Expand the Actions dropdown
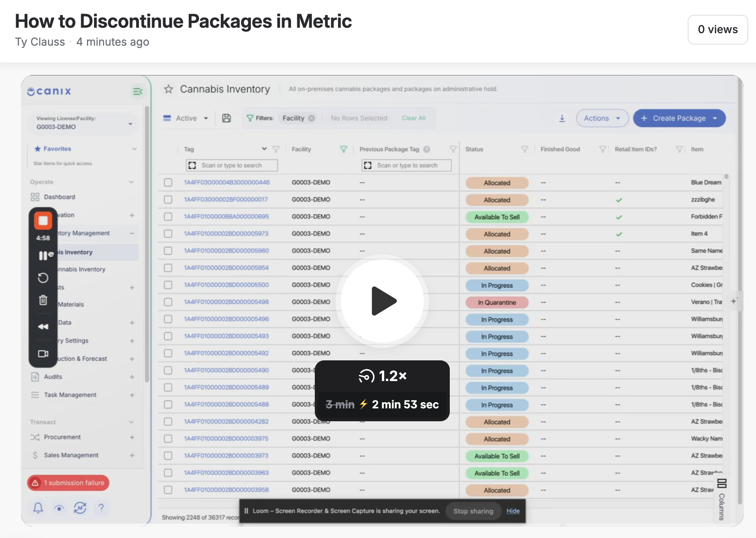The height and width of the screenshot is (538, 756). pyautogui.click(x=602, y=118)
